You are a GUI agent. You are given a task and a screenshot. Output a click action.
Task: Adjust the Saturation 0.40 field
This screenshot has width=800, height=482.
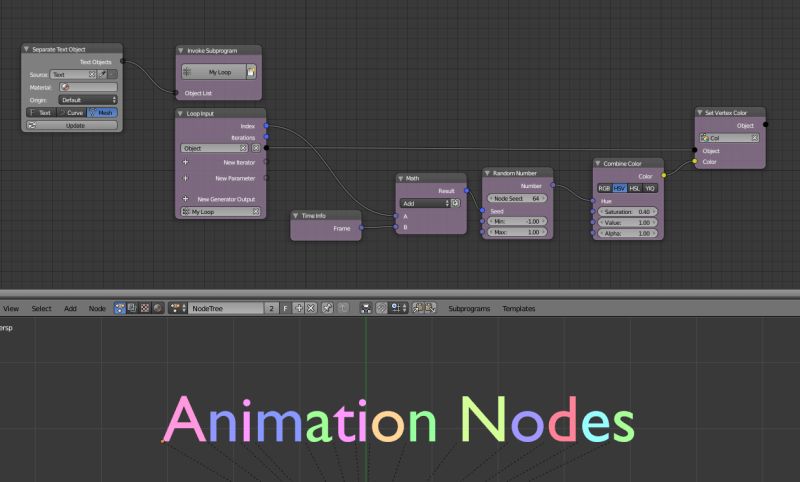click(628, 212)
